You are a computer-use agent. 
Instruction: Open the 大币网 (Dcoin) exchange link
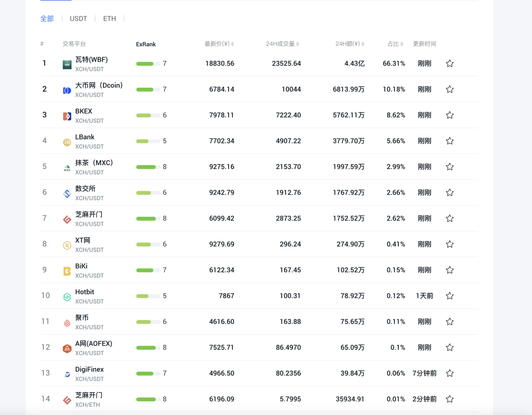(x=99, y=86)
